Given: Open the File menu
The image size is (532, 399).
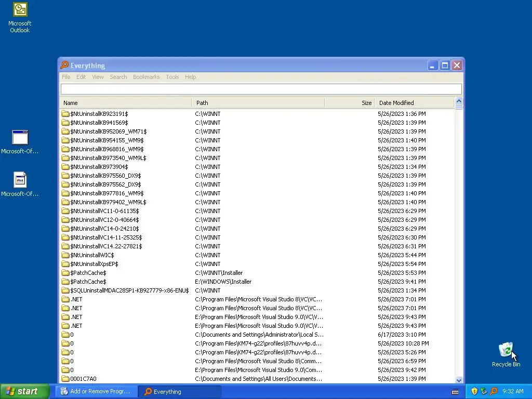Looking at the screenshot, I should 66,77.
